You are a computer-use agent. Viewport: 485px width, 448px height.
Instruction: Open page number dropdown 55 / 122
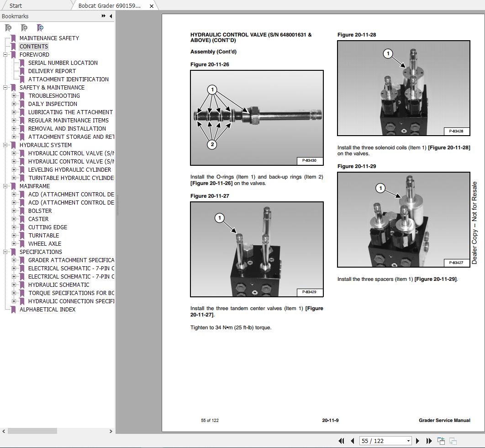pyautogui.click(x=408, y=441)
